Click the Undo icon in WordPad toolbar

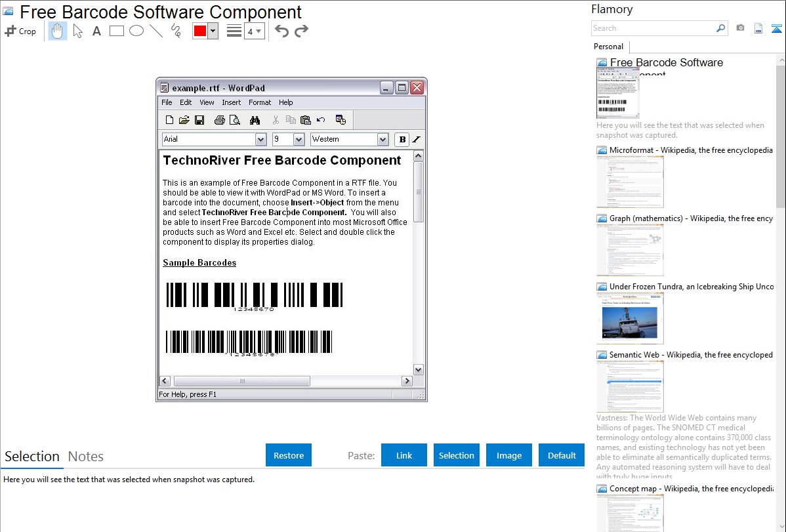click(x=321, y=120)
